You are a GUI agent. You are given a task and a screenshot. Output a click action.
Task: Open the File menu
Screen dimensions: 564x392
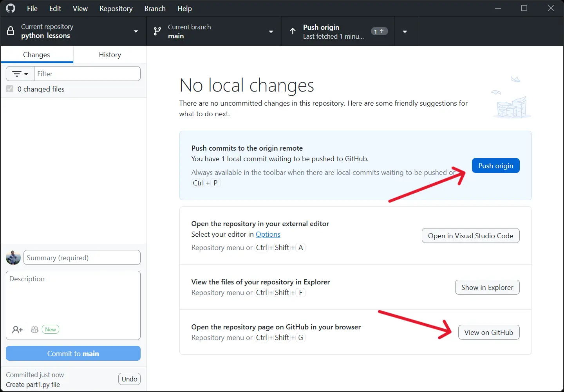tap(32, 8)
